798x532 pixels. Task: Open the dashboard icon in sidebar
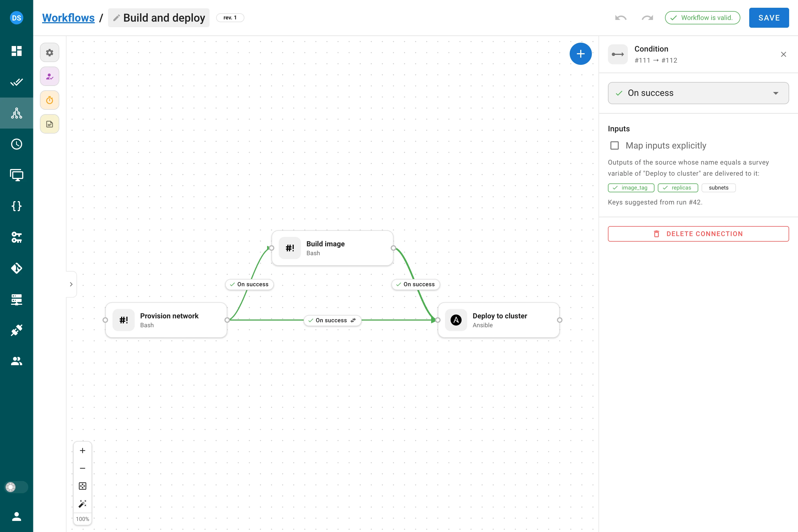(16, 51)
